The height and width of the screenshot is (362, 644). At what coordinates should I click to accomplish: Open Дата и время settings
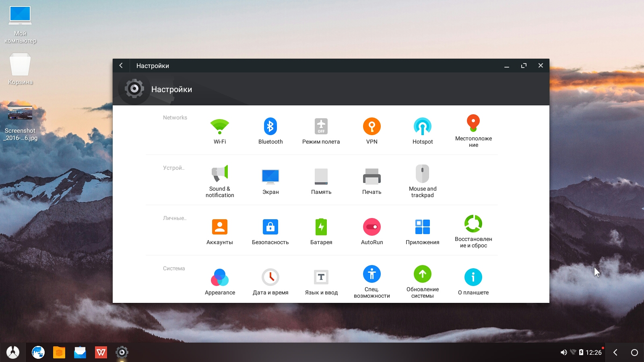[270, 282]
